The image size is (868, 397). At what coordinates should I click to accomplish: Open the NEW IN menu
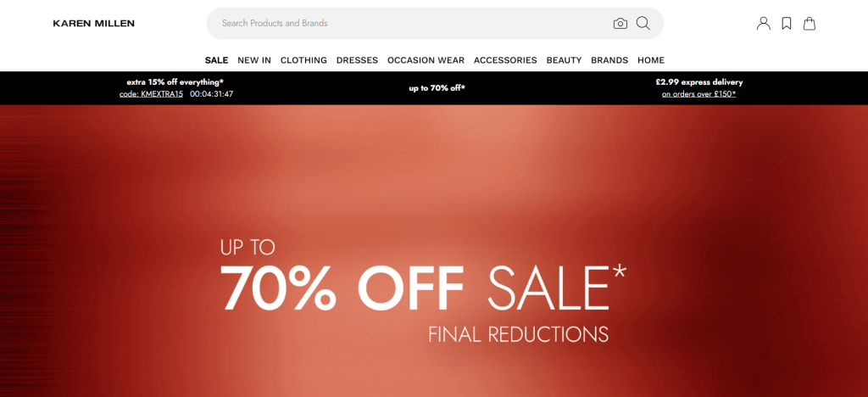[x=254, y=60]
